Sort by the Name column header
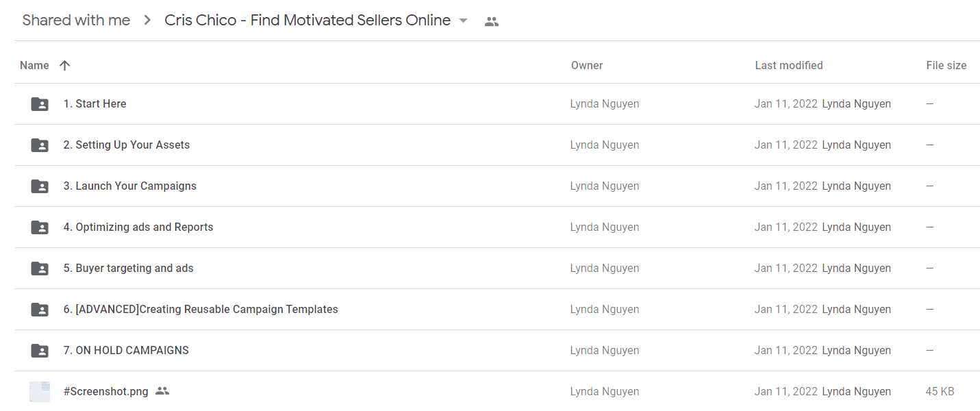The image size is (980, 411). click(x=34, y=66)
